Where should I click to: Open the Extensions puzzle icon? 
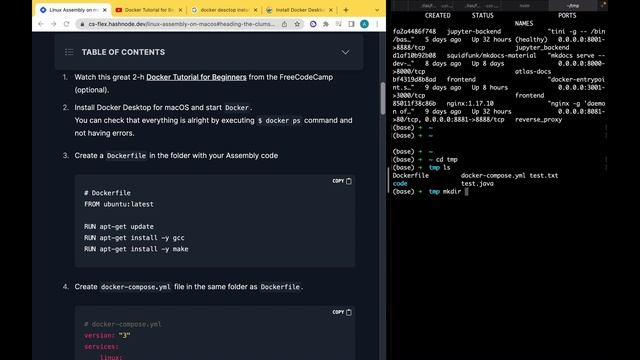tap(326, 24)
